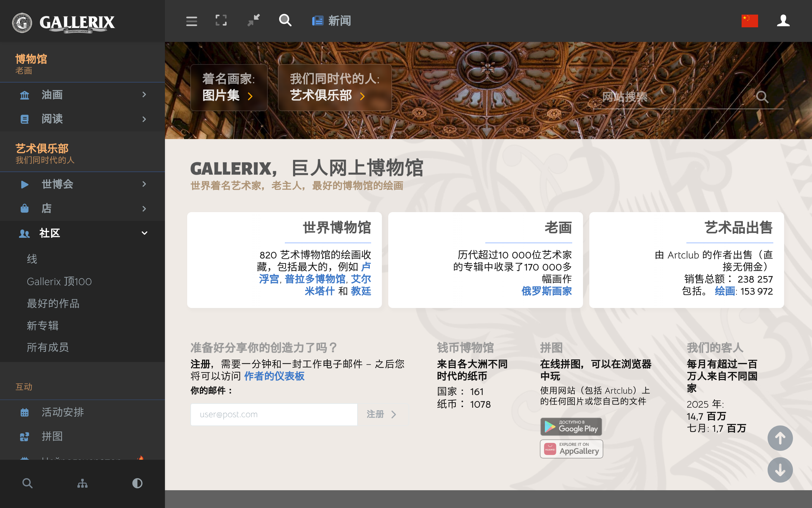Click the scroll down arrow button
Screen dimensions: 812x508
(x=780, y=470)
